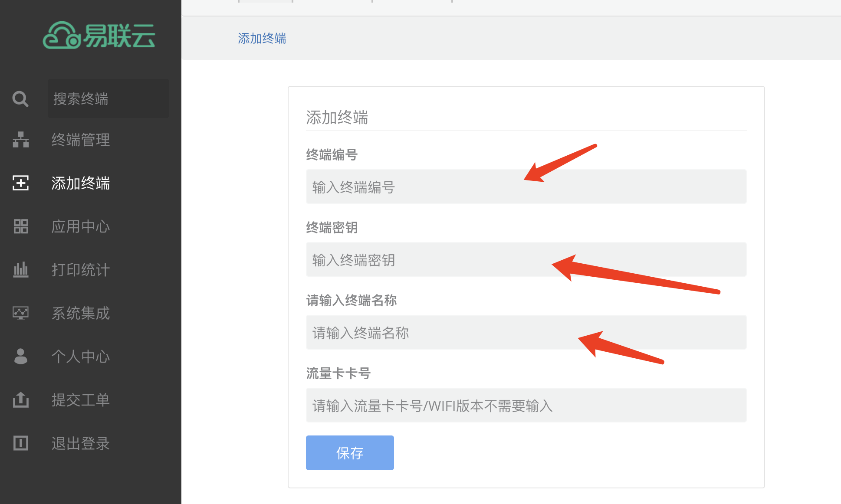Click the 添加终端 form heading
Image resolution: width=841 pixels, height=504 pixels.
click(337, 117)
